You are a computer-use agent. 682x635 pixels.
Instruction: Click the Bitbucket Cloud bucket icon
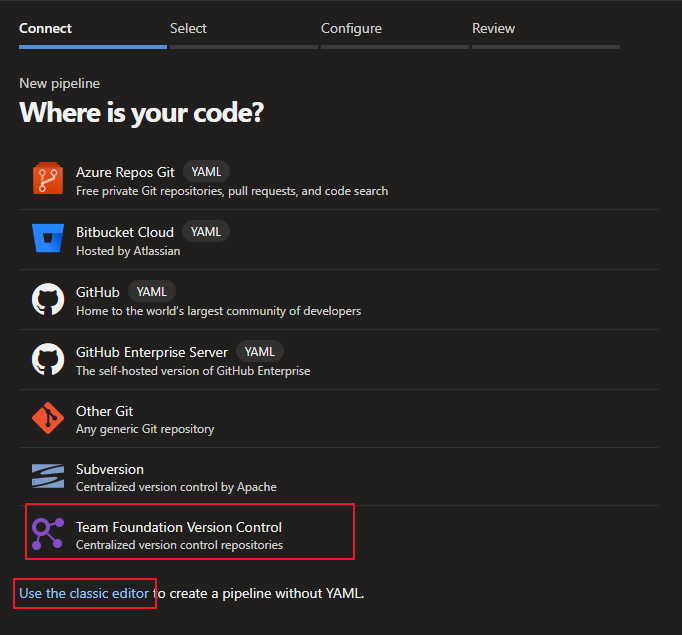pos(48,238)
